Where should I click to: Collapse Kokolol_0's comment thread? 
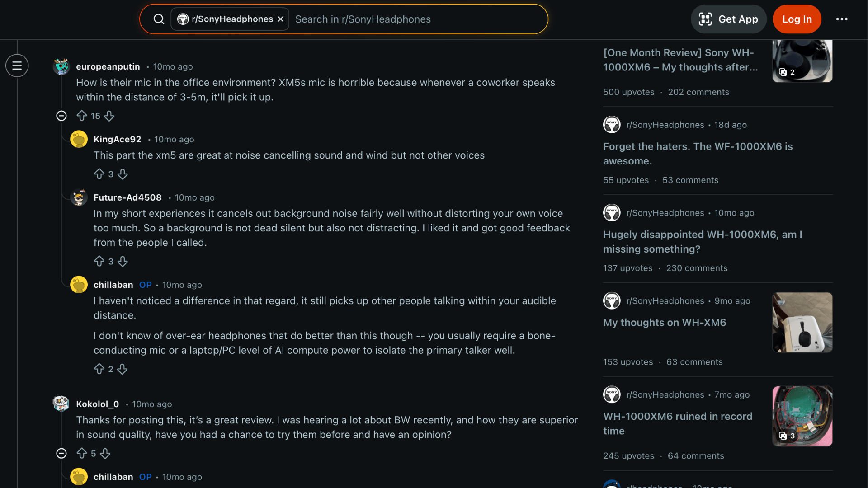pyautogui.click(x=61, y=453)
